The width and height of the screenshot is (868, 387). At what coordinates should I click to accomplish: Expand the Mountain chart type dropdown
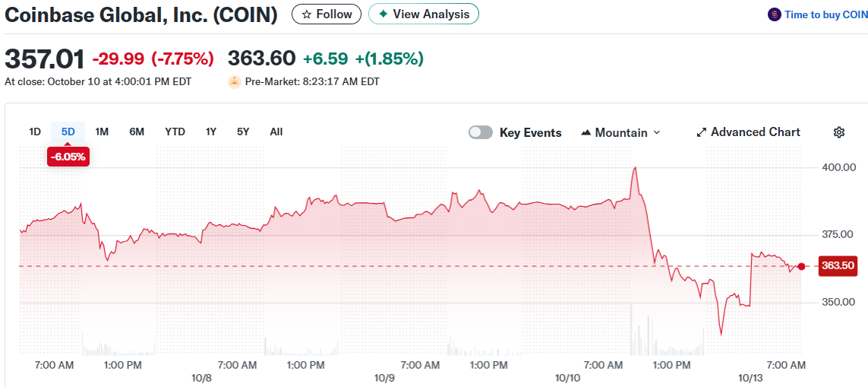657,132
